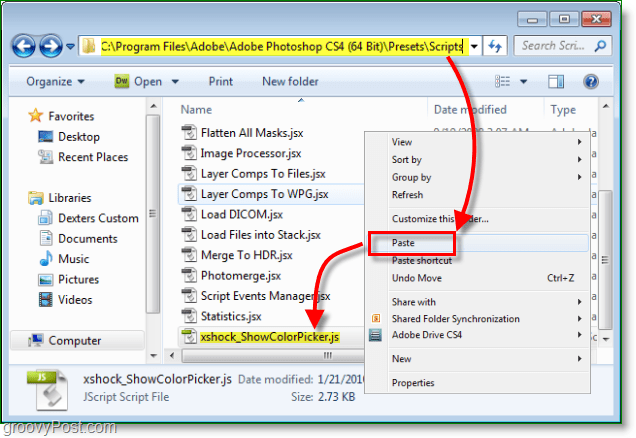Open the Documents library

point(78,238)
